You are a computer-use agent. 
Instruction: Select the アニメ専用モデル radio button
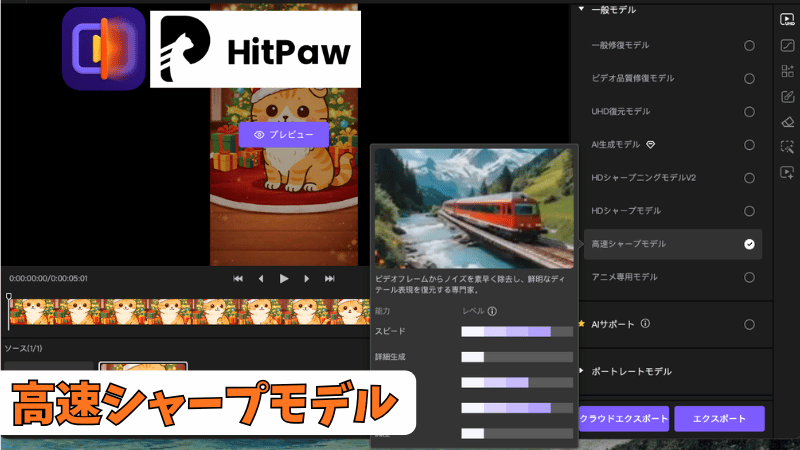749,278
